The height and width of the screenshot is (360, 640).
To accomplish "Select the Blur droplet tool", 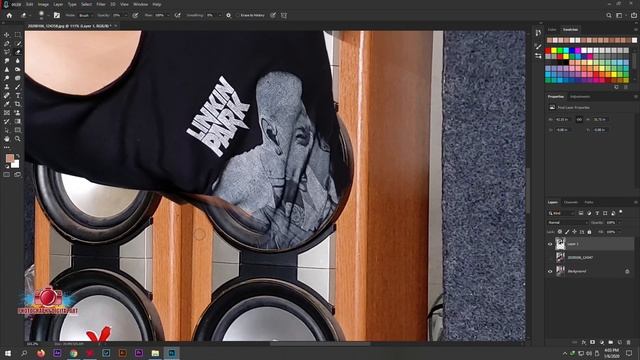I will coord(18,60).
